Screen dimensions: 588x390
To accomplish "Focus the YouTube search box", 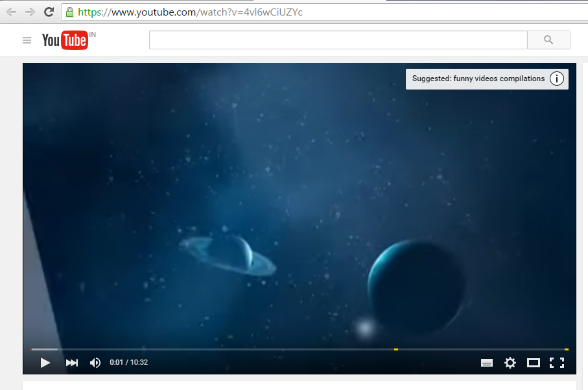I will (338, 40).
